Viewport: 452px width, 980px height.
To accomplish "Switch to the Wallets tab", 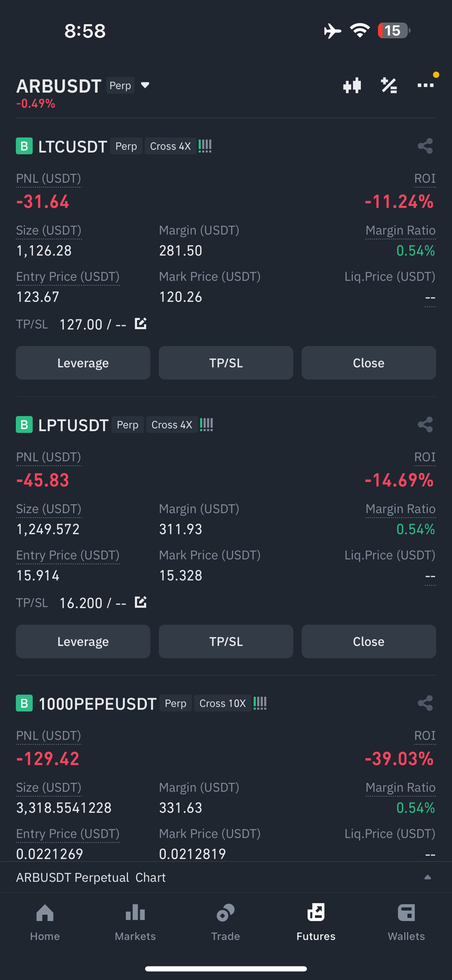I will pos(406,922).
